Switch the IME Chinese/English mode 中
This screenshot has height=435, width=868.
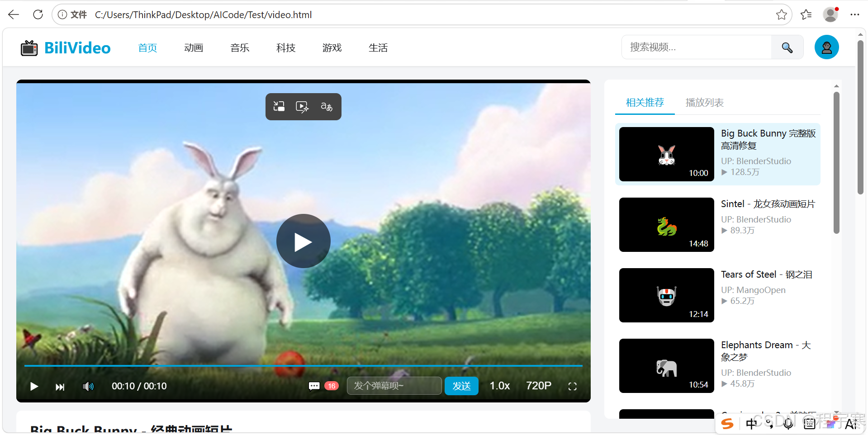tap(751, 424)
